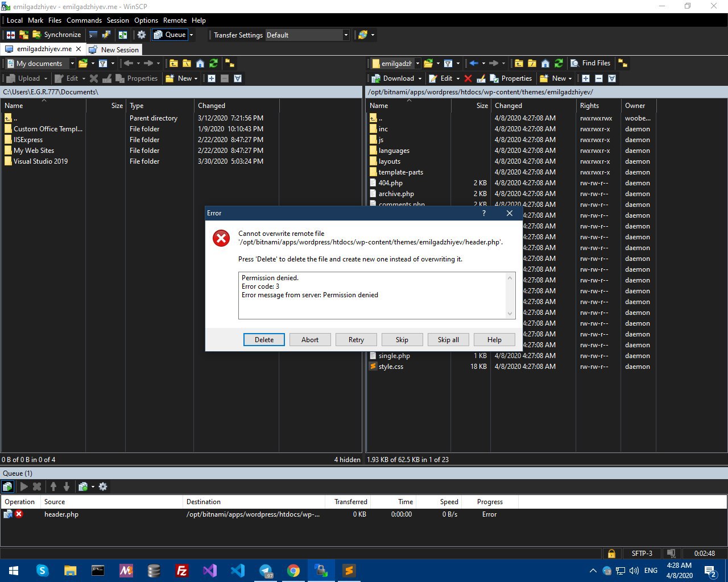Open the Remote menu
728x582 pixels.
(175, 20)
